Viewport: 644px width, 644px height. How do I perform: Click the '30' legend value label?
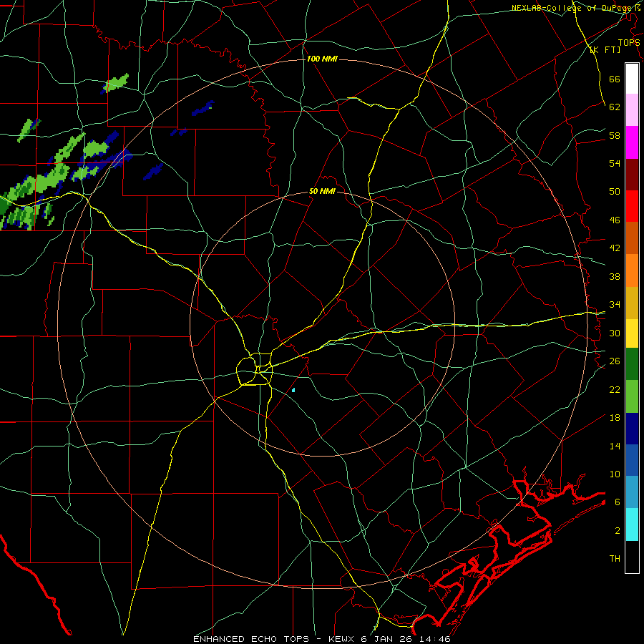coord(615,333)
